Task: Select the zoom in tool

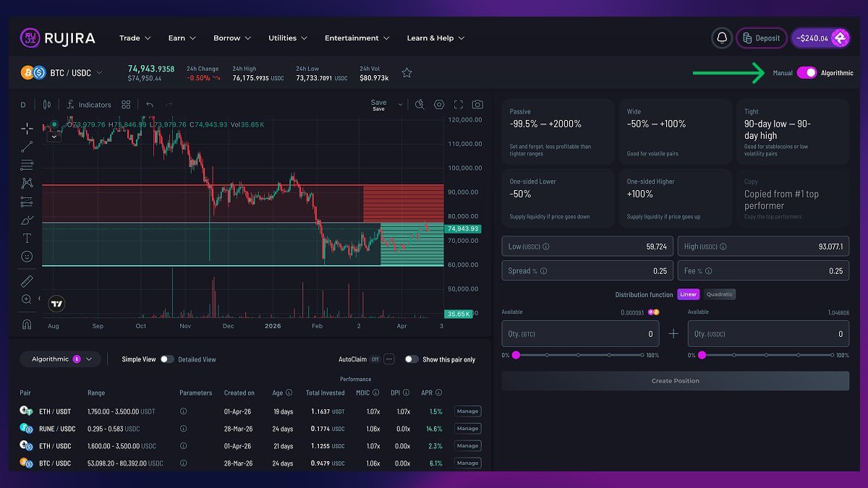Action: 27,299
